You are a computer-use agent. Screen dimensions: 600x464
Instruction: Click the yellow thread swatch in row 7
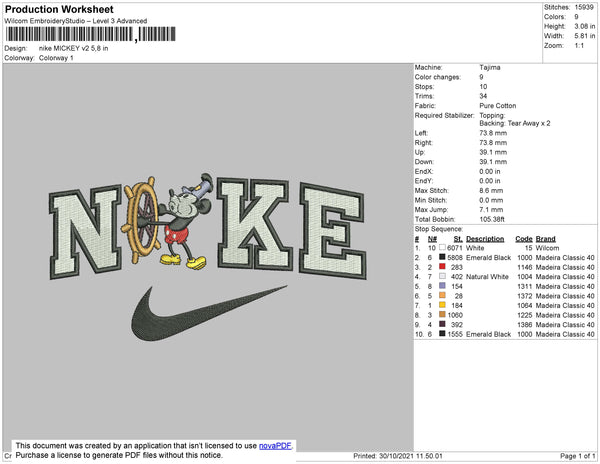[442, 305]
